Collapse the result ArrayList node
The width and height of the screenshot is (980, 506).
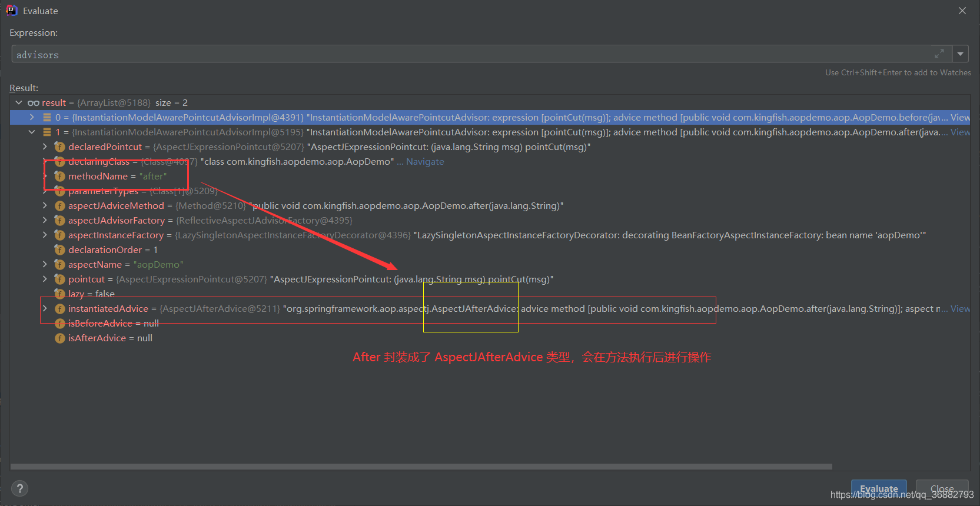[x=19, y=102]
